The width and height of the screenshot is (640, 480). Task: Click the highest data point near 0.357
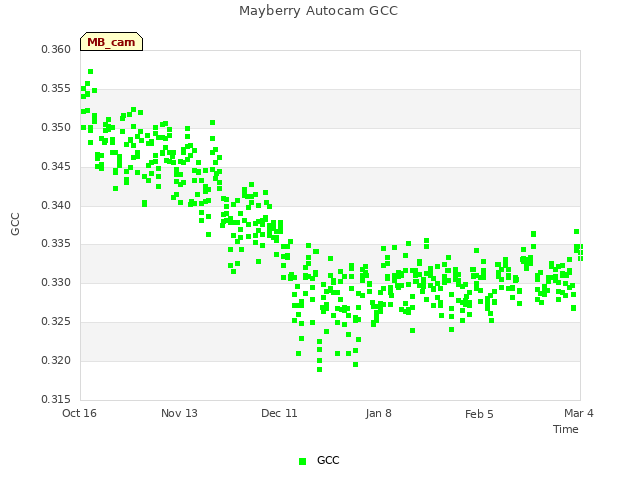(91, 72)
